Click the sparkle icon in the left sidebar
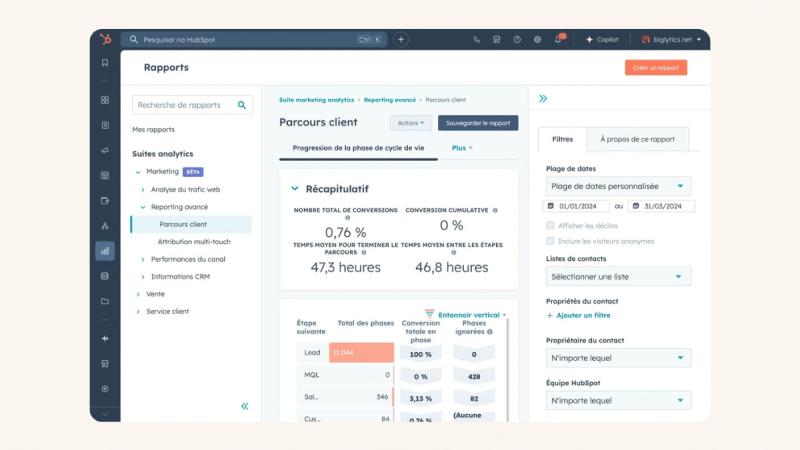800x450 pixels. click(105, 338)
